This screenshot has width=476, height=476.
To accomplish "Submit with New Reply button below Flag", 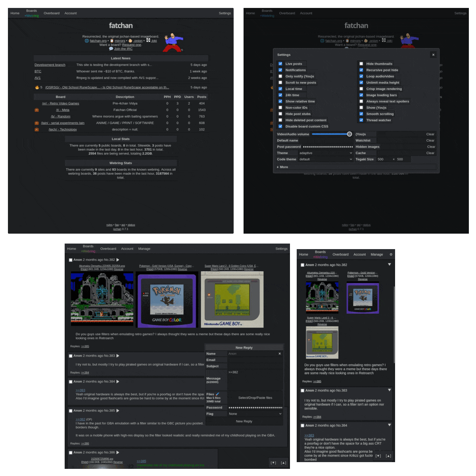I will 244,421.
